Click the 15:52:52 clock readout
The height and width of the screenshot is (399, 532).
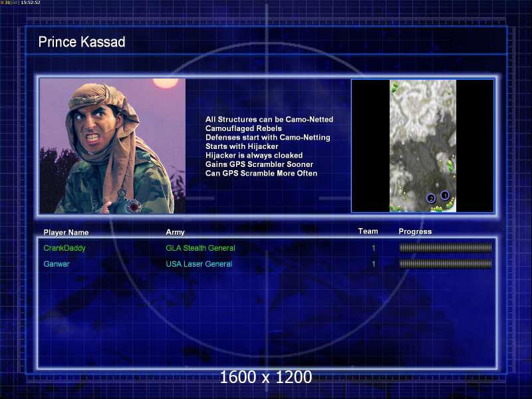31,3
